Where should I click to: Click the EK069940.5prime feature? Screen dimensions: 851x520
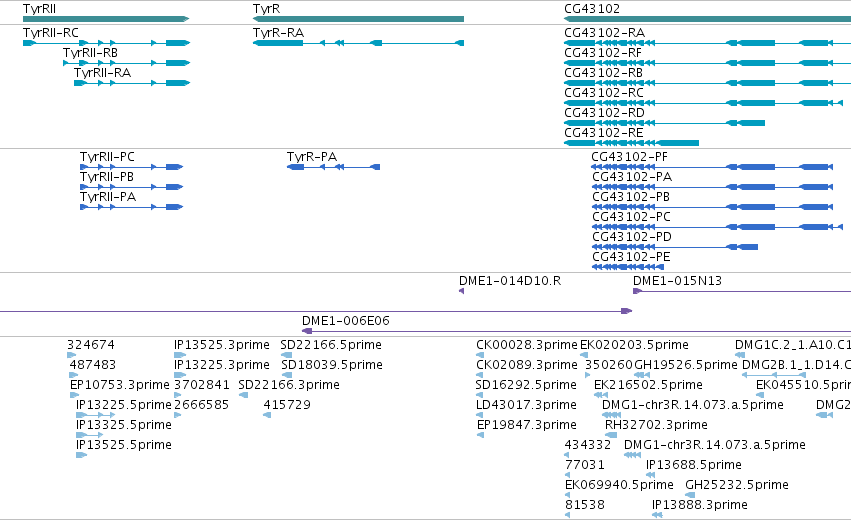tap(568, 496)
